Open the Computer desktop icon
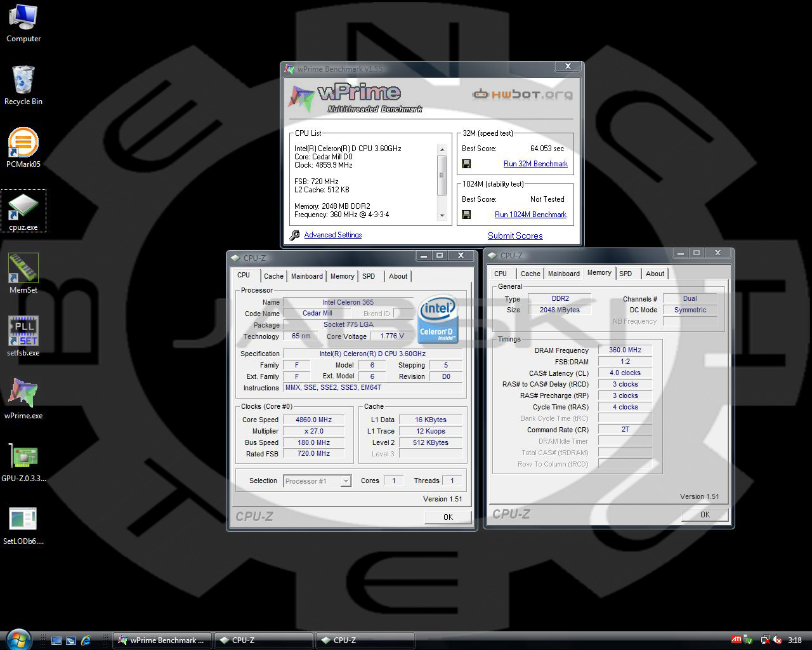 point(23,23)
